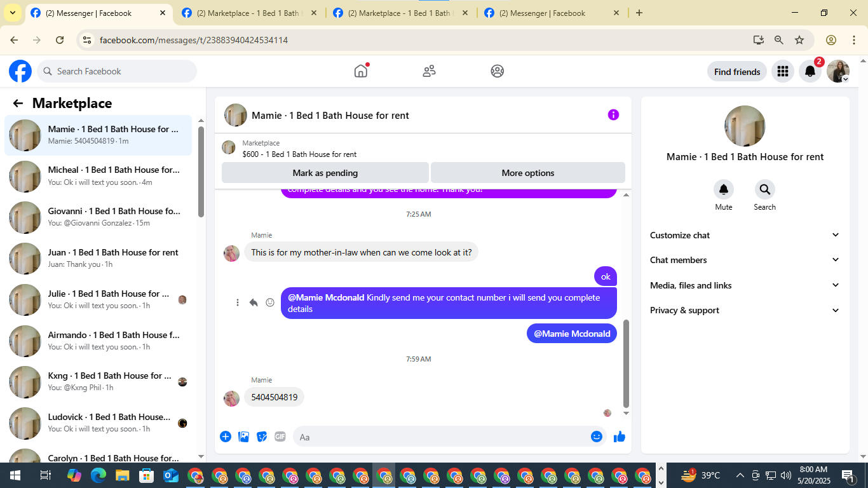Bookmark this page star icon
868x488 pixels.
point(799,40)
